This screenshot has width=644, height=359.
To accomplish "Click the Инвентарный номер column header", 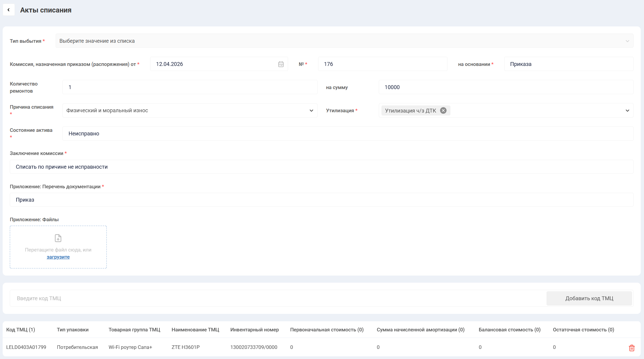I will (x=254, y=330).
